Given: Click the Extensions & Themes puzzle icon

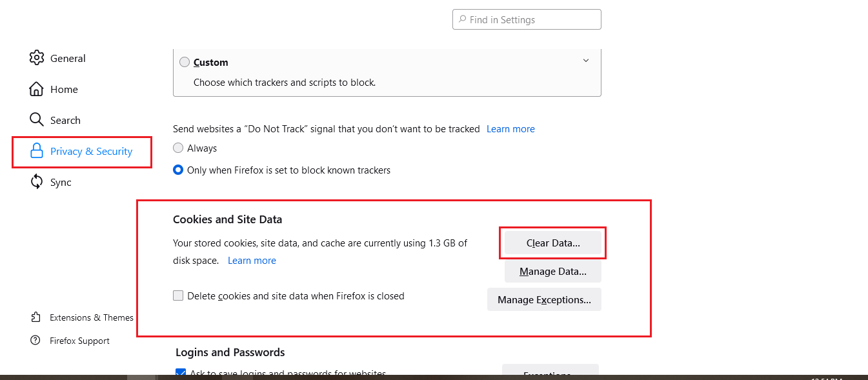Looking at the screenshot, I should coord(35,317).
